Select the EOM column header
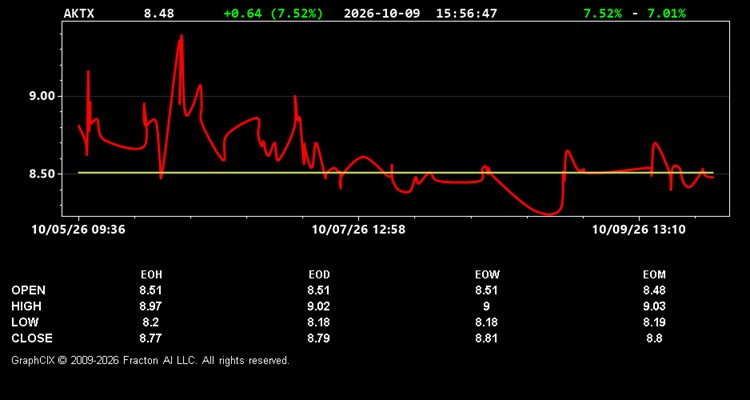This screenshot has width=750, height=400. point(654,275)
